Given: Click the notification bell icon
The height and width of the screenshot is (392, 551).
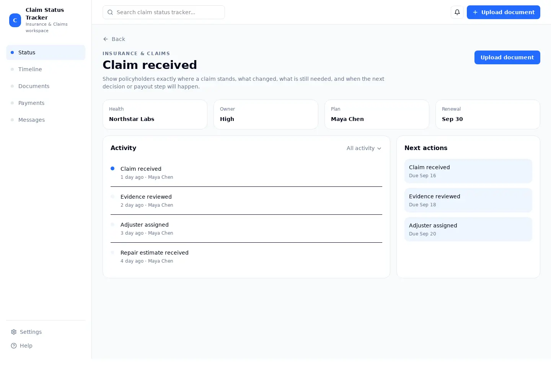Looking at the screenshot, I should click(457, 12).
